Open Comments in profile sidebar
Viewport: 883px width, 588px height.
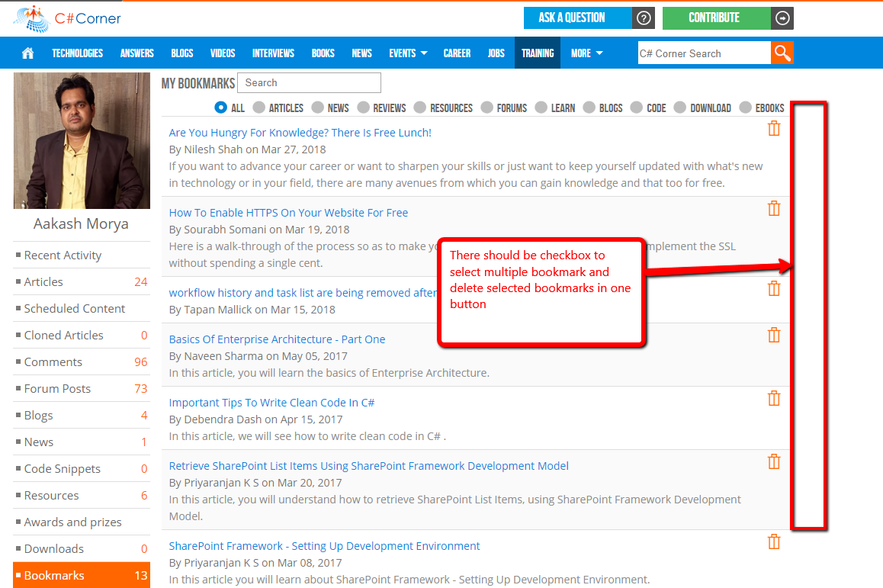[82, 362]
